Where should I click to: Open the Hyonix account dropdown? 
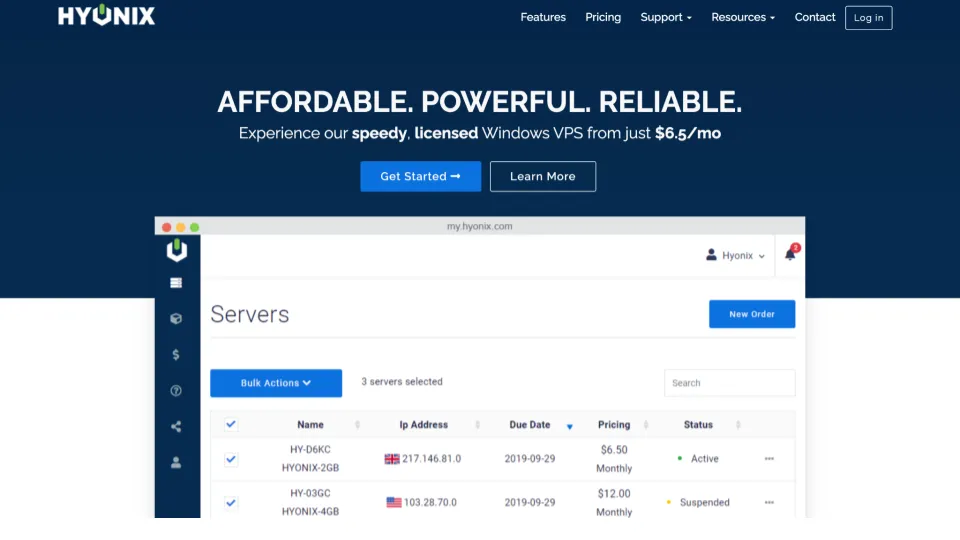coord(735,255)
